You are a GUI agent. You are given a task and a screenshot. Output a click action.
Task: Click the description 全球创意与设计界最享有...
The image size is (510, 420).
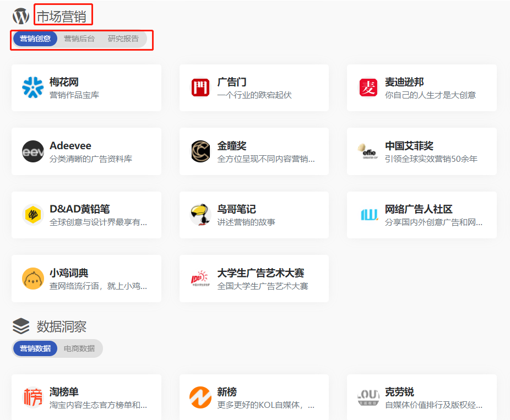point(98,222)
